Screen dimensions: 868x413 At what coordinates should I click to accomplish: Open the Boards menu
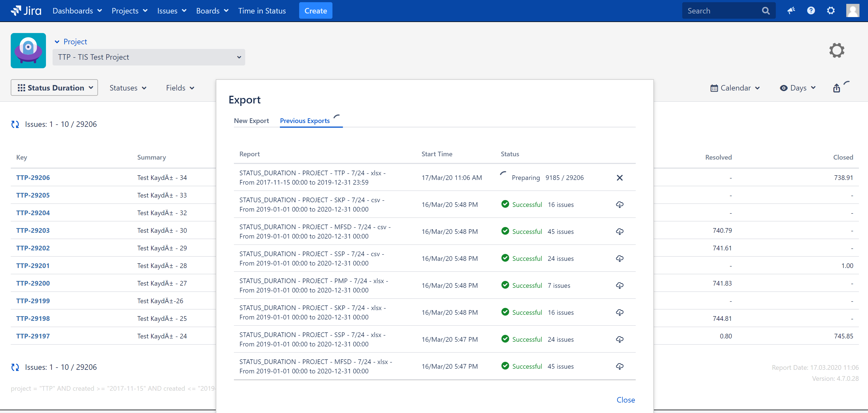click(x=212, y=11)
